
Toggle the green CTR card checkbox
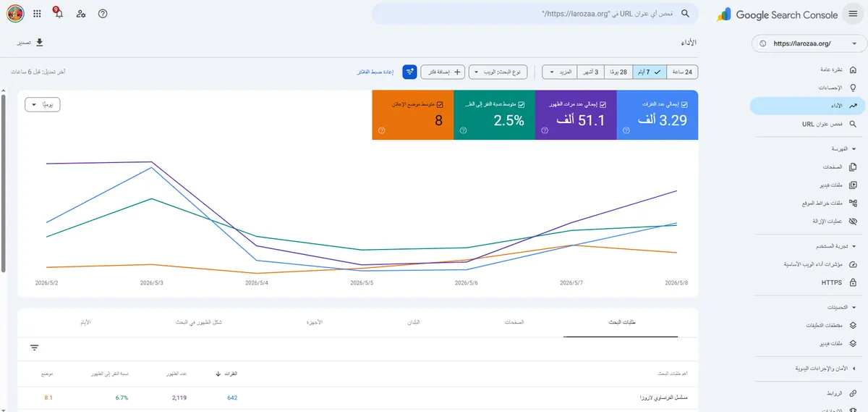522,104
